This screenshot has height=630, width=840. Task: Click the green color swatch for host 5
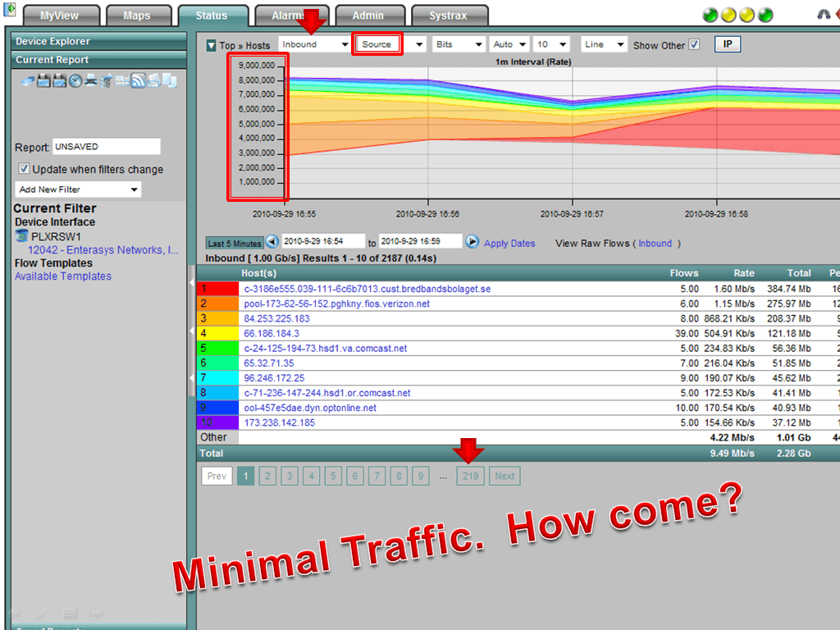[x=218, y=348]
